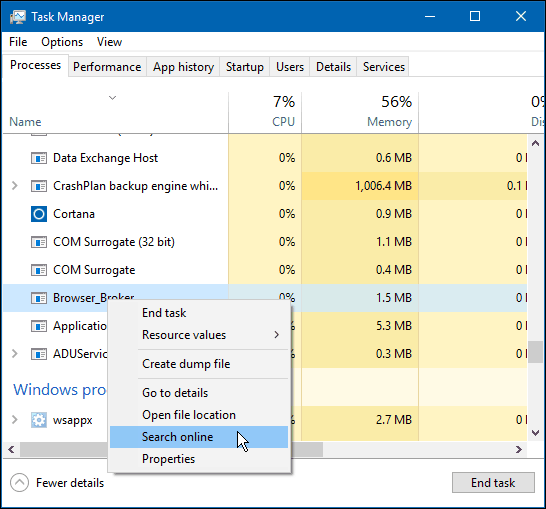The height and width of the screenshot is (509, 546).
Task: Click the Application process icon
Action: (x=39, y=326)
